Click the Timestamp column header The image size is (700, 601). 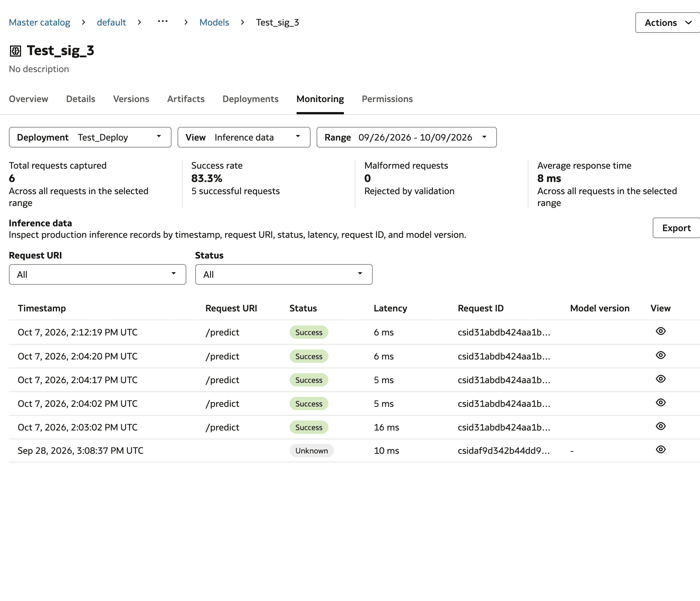click(x=42, y=308)
